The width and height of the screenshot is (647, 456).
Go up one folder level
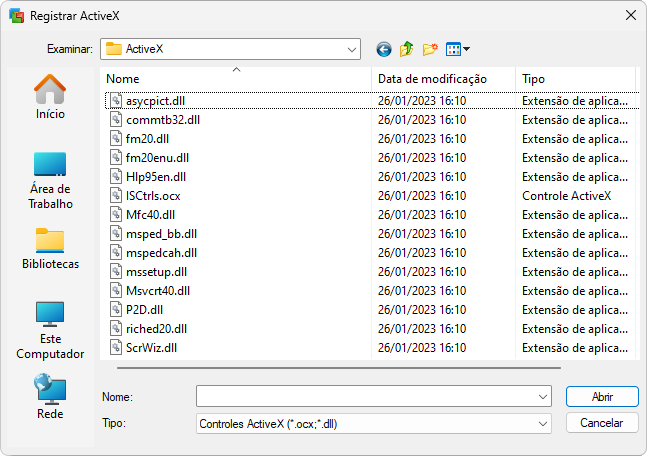click(x=407, y=49)
